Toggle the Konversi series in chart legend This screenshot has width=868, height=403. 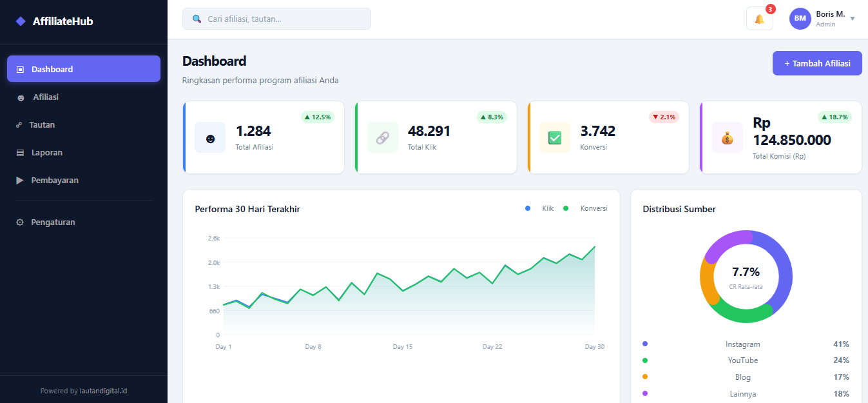coord(586,208)
